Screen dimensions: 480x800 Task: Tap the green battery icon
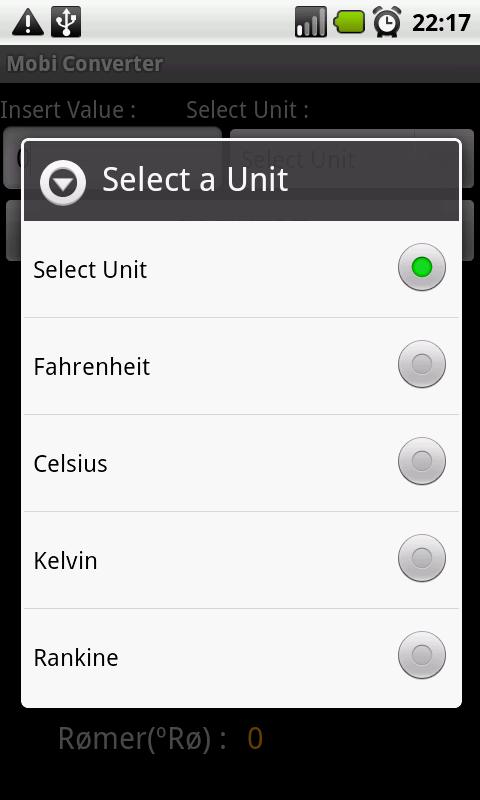click(349, 22)
